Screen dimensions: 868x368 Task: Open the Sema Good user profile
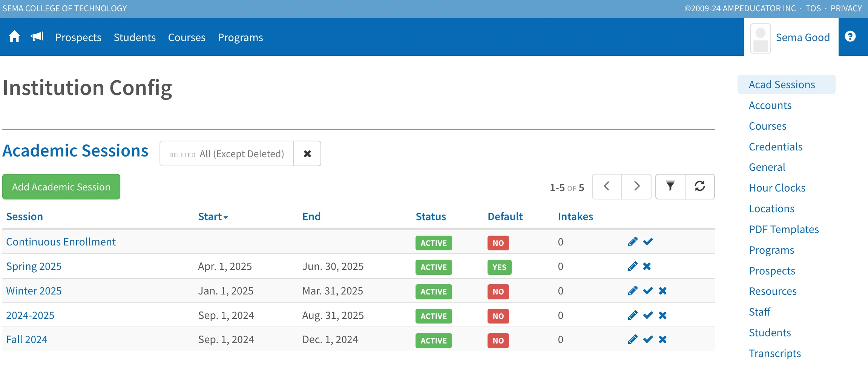(791, 37)
